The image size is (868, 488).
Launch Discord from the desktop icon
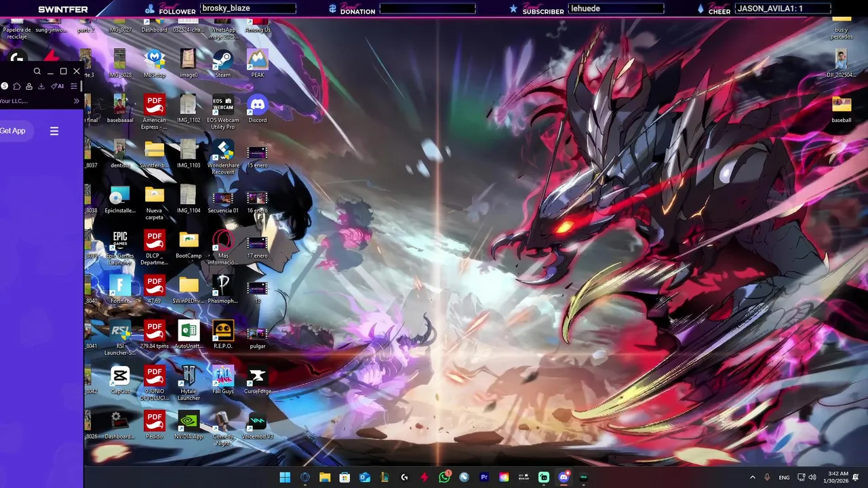pos(257,109)
